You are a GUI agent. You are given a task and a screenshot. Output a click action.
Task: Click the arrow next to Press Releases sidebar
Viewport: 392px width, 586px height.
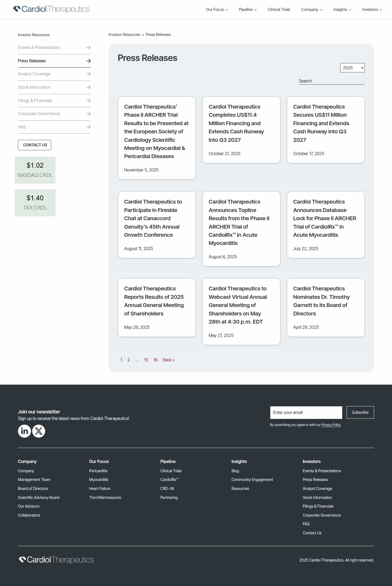(x=88, y=61)
